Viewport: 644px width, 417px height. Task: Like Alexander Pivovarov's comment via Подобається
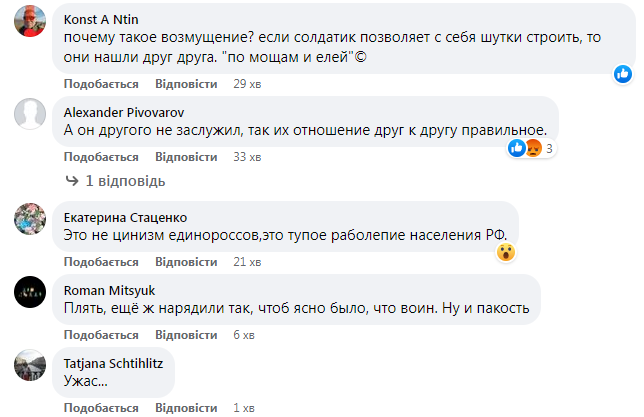click(101, 157)
